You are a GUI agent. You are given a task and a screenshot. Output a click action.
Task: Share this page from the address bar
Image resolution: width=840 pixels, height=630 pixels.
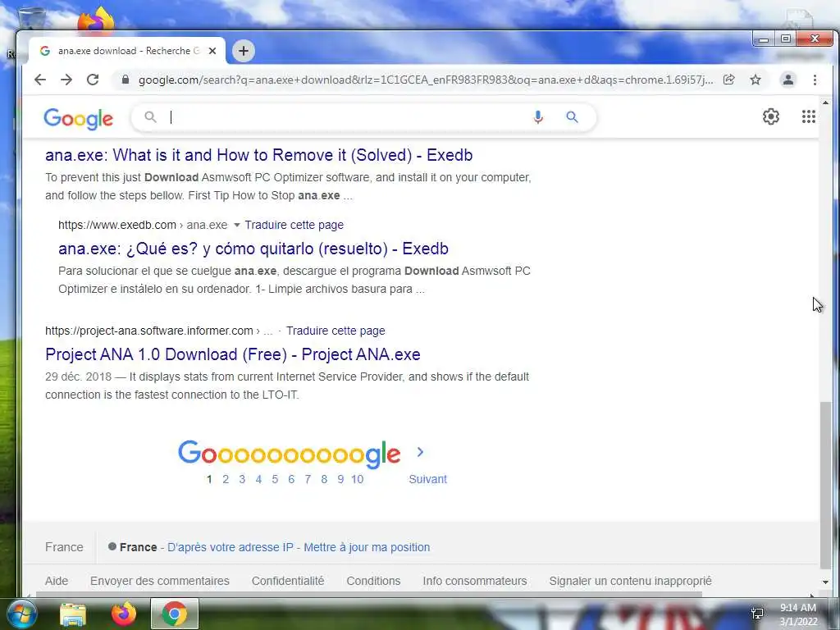pyautogui.click(x=728, y=80)
